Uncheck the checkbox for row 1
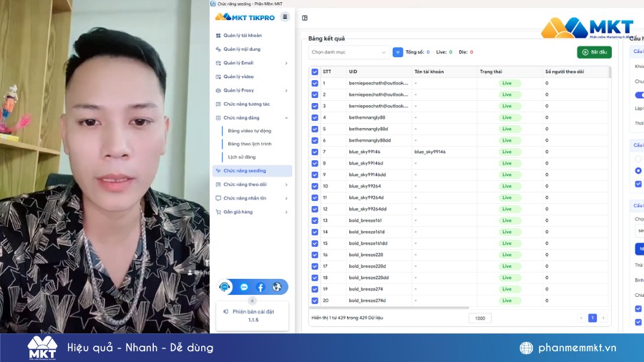Viewport: 644px width, 362px height. point(315,83)
